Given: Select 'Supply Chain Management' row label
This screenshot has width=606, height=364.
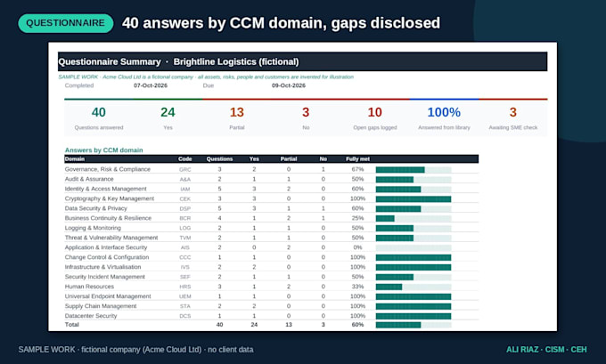Looking at the screenshot, I should (x=101, y=306).
